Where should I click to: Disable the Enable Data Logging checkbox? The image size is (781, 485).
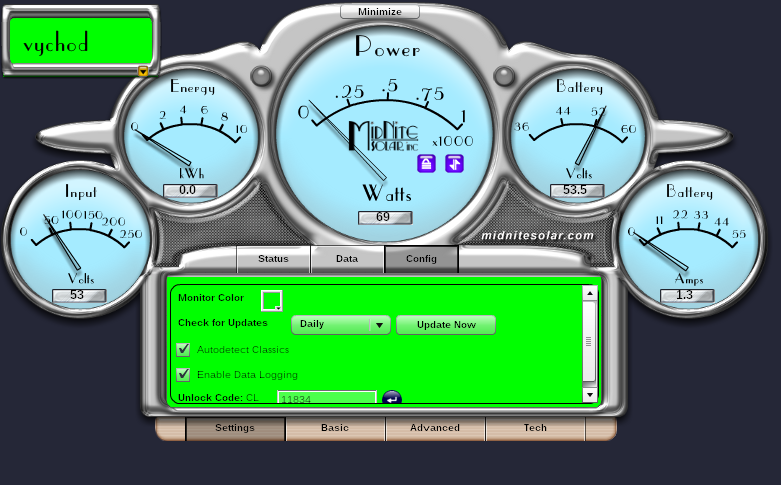coord(183,374)
